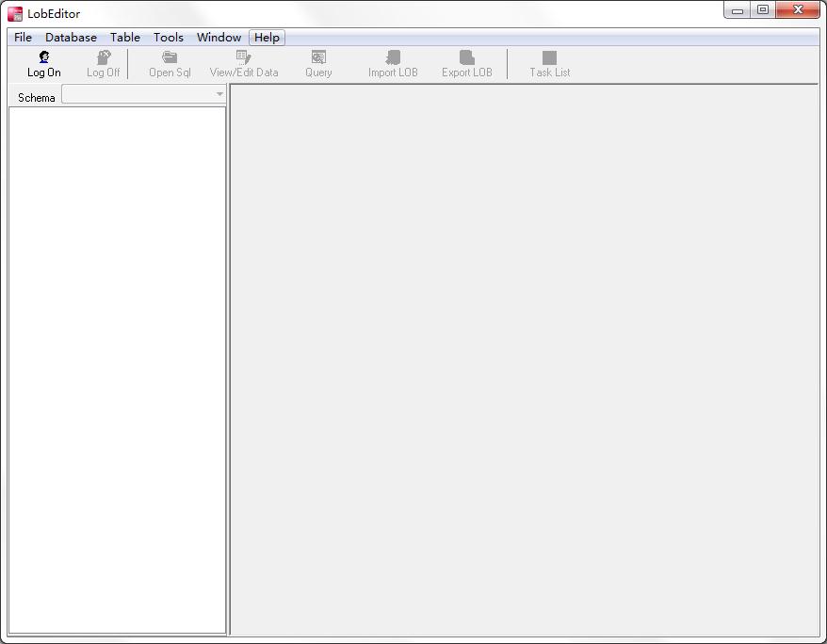This screenshot has width=827, height=644.
Task: Click the Log Off toolbar icon
Action: coord(104,58)
